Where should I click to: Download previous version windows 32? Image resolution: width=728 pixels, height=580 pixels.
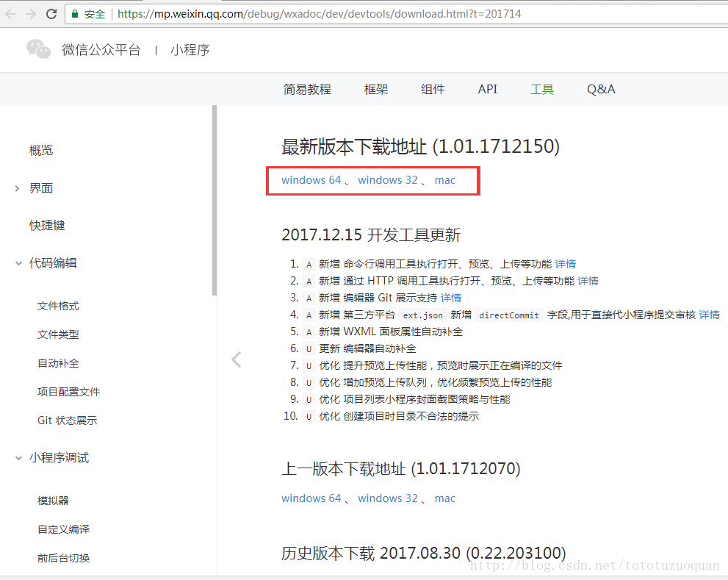(x=388, y=498)
